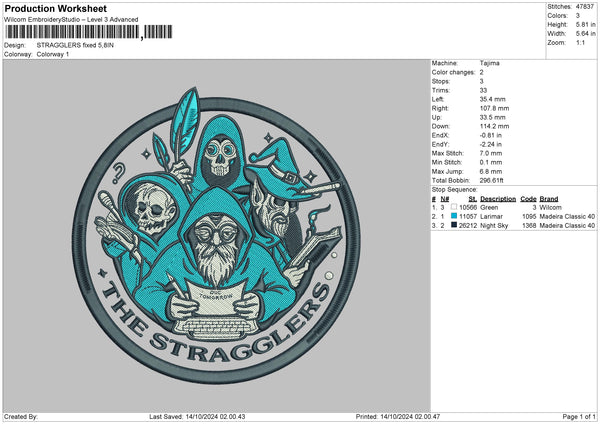Click the width value '5.64 in'
Screen dimensions: 600x424
(x=585, y=34)
